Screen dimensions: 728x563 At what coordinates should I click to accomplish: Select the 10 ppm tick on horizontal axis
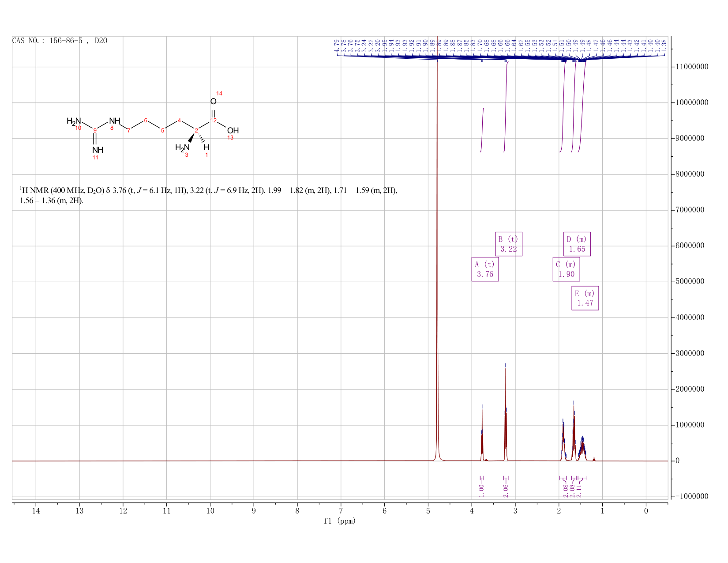tap(210, 511)
